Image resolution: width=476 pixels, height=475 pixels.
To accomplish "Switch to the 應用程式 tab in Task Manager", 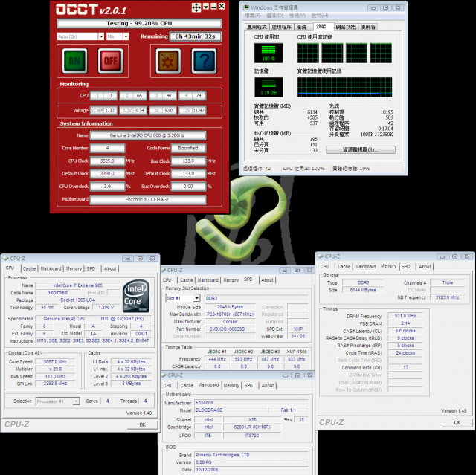I will pyautogui.click(x=257, y=27).
